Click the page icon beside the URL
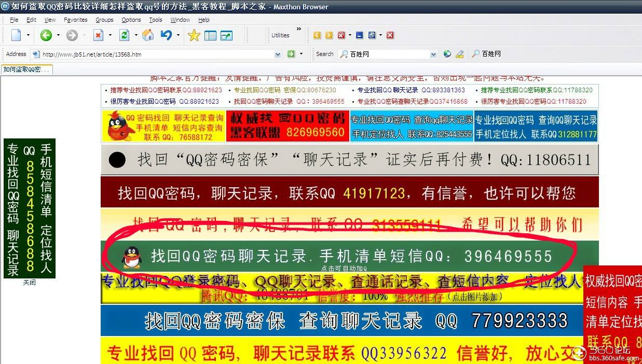The width and height of the screenshot is (642, 364). (x=36, y=54)
